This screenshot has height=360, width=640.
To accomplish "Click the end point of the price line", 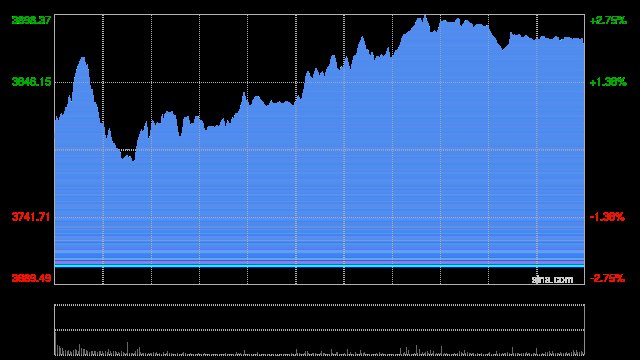I will 583,40.
